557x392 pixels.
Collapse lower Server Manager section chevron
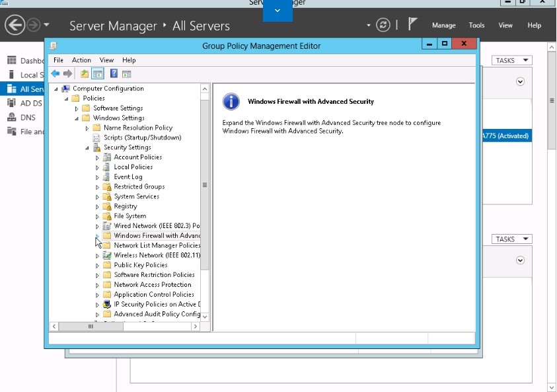520,260
